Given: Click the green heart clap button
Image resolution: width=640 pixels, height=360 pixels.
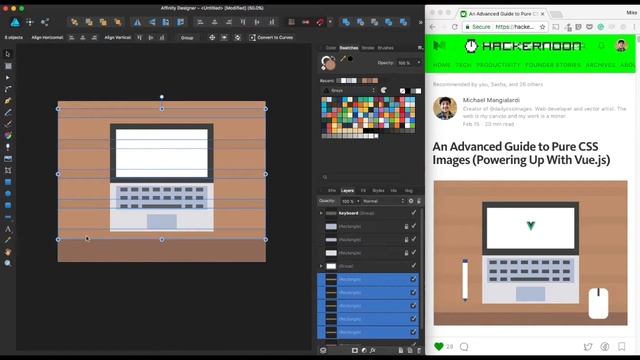Looking at the screenshot, I should coord(439,347).
